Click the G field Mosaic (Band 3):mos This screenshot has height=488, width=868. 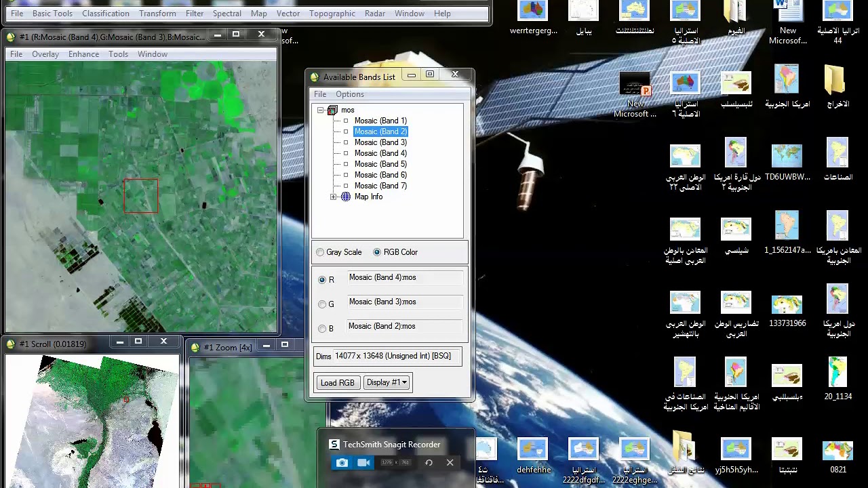tap(405, 302)
